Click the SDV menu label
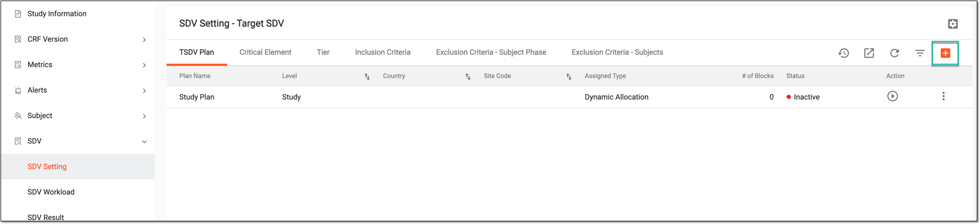Viewport: 980px width, 224px height. tap(34, 141)
